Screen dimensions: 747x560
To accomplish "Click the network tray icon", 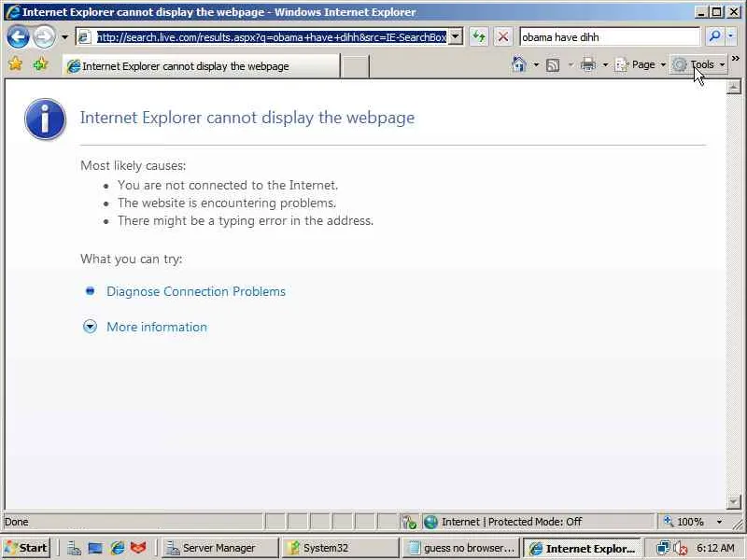I will (663, 548).
